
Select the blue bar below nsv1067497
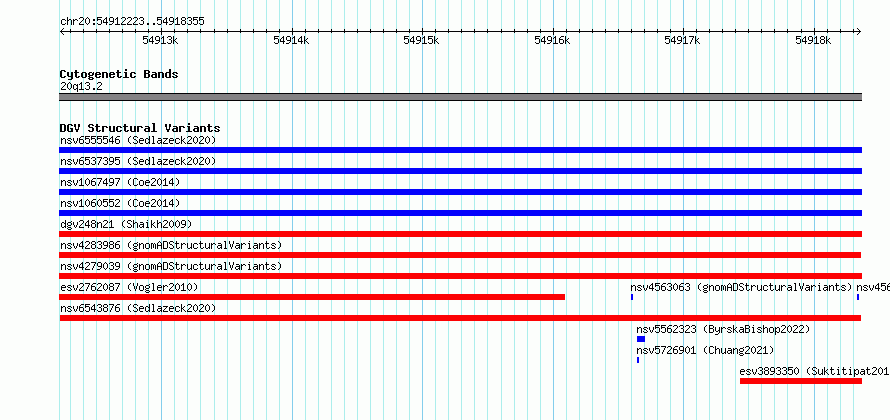tap(460, 192)
